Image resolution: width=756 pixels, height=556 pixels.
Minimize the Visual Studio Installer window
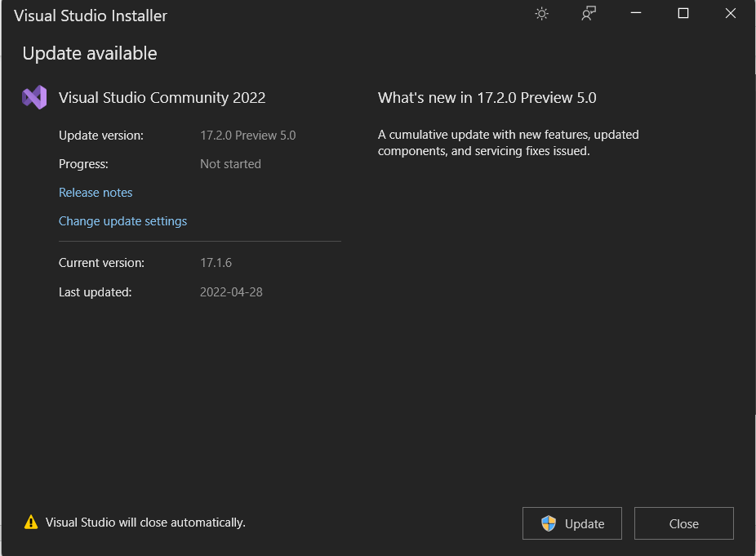tap(636, 14)
